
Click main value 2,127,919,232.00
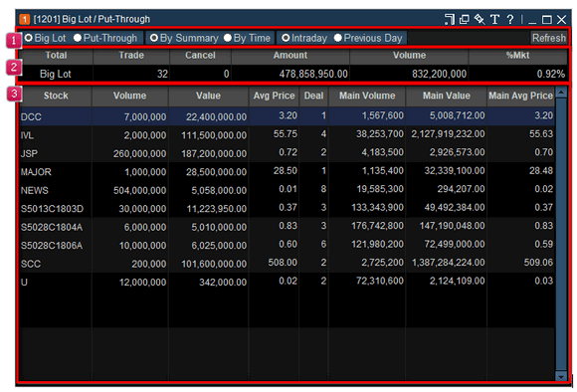click(x=448, y=134)
